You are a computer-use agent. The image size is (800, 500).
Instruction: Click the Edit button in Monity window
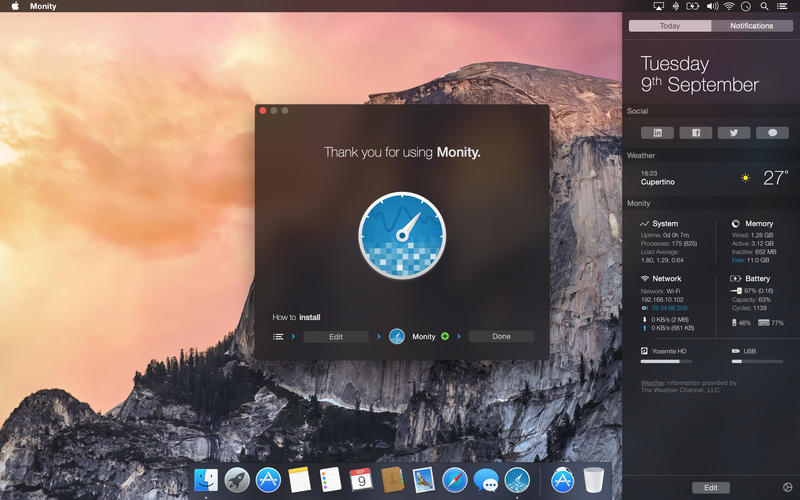pyautogui.click(x=336, y=337)
